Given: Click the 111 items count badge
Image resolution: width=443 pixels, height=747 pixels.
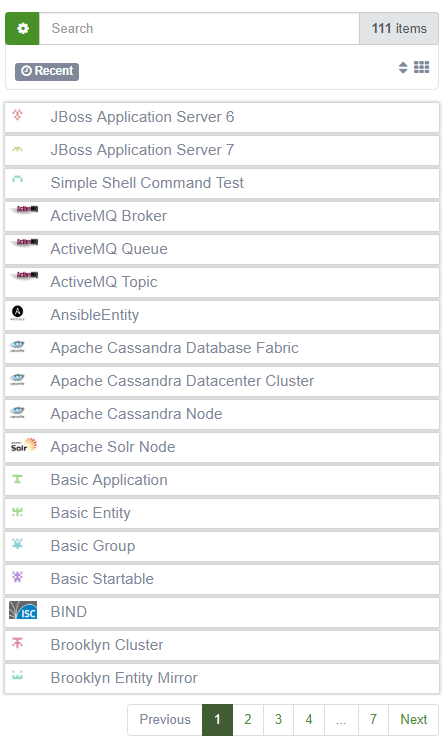Looking at the screenshot, I should pyautogui.click(x=399, y=29).
